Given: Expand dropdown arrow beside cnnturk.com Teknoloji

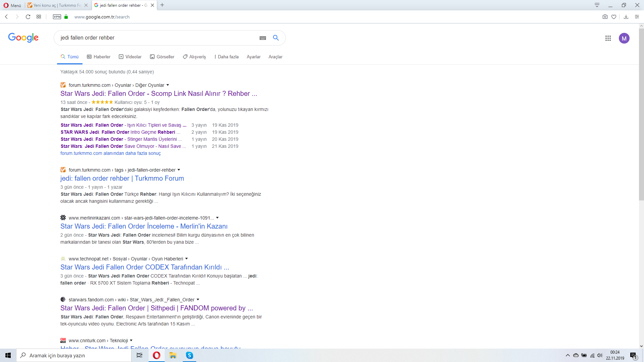Looking at the screenshot, I should (131, 341).
